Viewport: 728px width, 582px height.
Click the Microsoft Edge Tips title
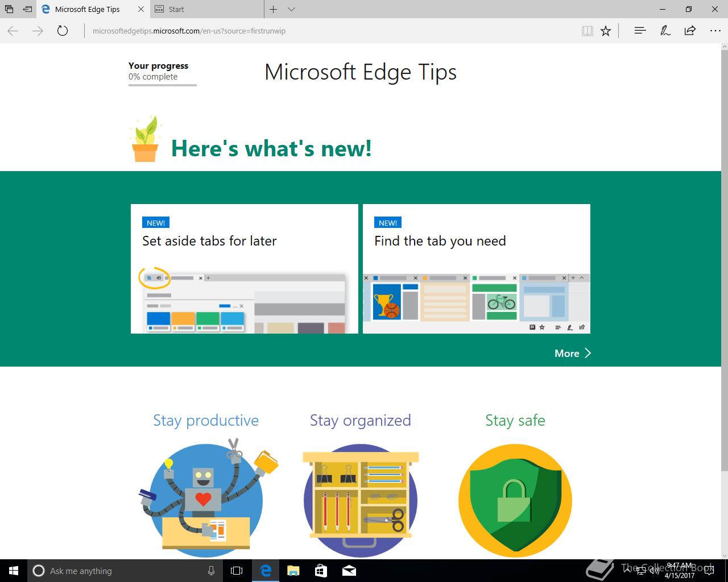tap(361, 72)
